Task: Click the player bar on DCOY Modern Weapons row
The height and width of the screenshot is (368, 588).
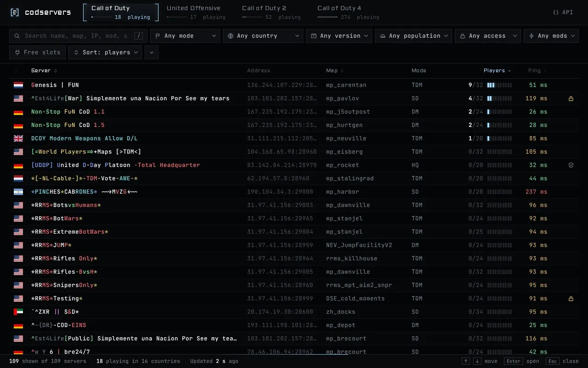Action: tap(499, 138)
